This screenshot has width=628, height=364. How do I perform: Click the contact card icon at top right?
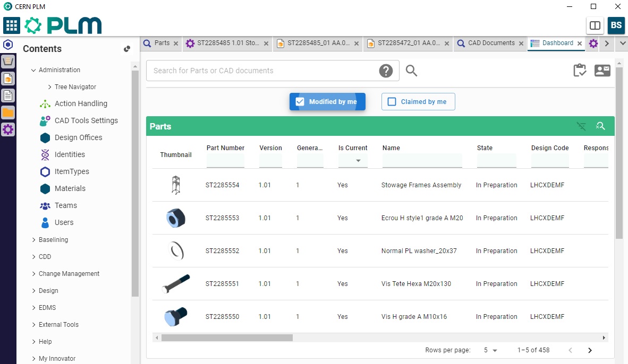pos(602,71)
